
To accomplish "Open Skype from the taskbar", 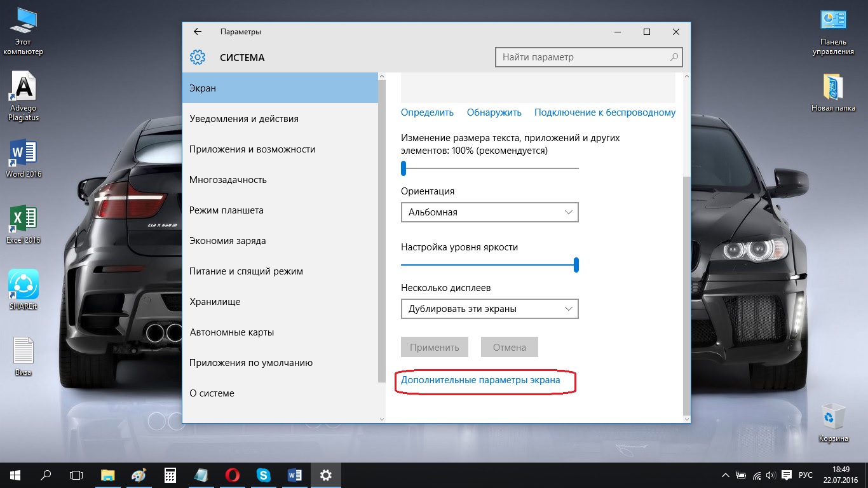I will [263, 475].
